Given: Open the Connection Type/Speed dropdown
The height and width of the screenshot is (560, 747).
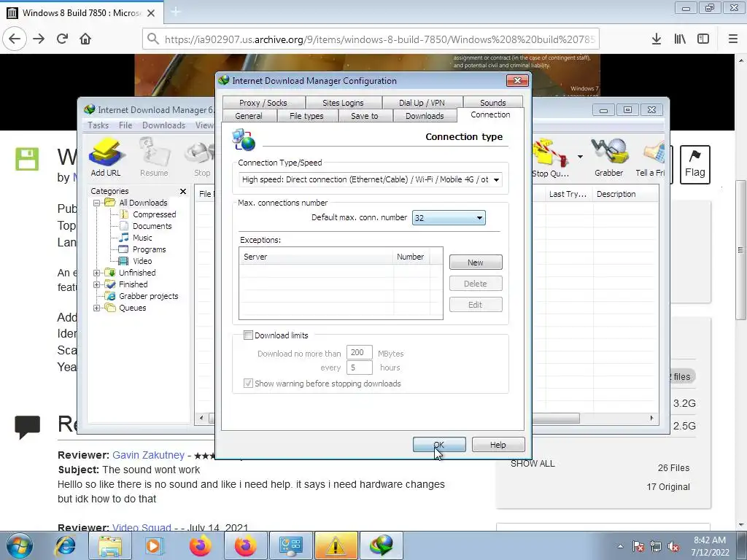Looking at the screenshot, I should (496, 179).
